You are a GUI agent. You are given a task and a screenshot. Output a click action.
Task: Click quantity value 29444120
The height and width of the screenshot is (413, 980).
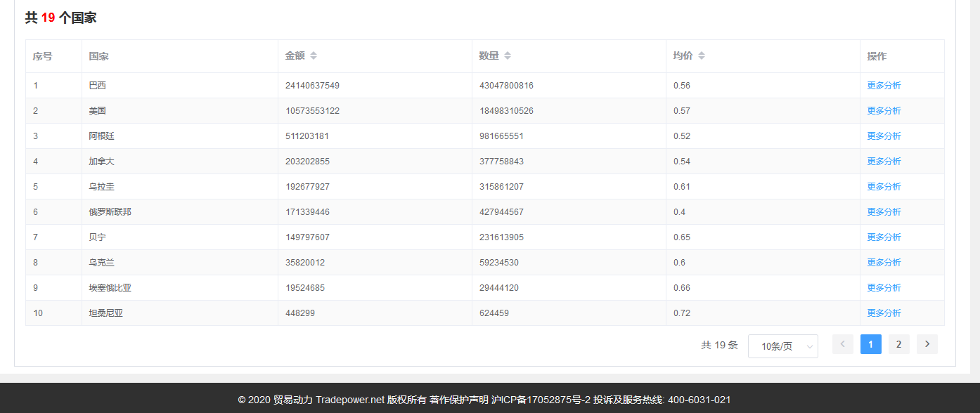click(x=499, y=288)
